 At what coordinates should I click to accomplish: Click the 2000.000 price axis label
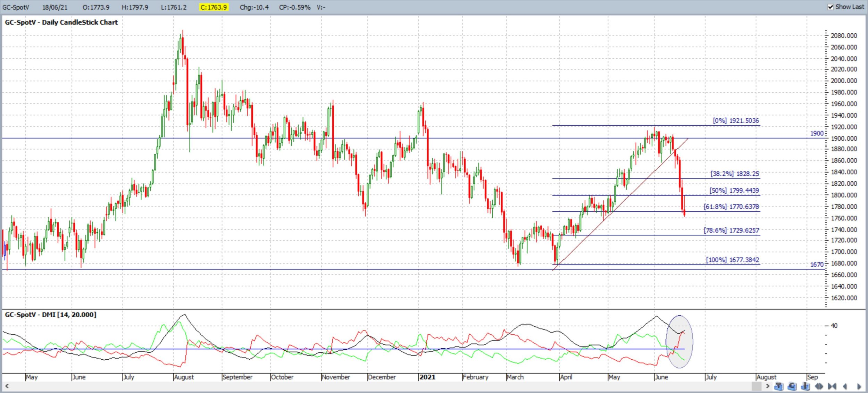point(844,81)
